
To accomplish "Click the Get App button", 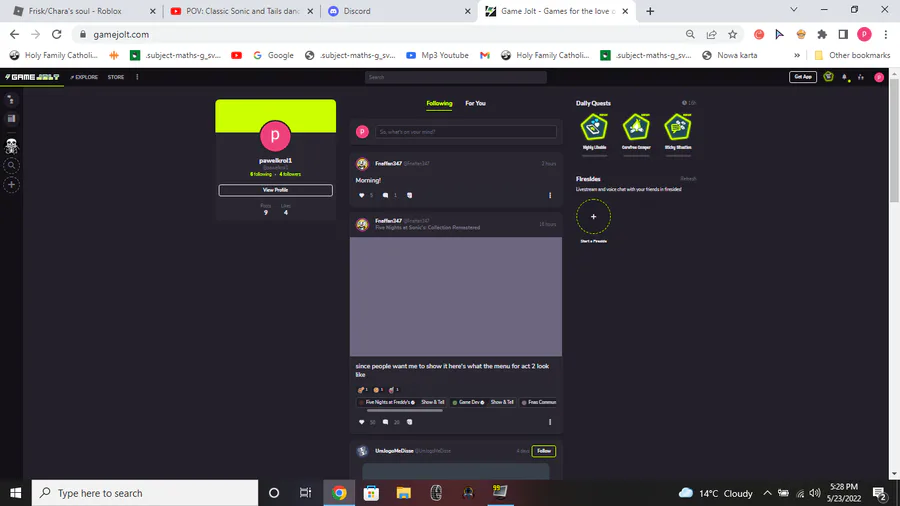I will point(802,77).
